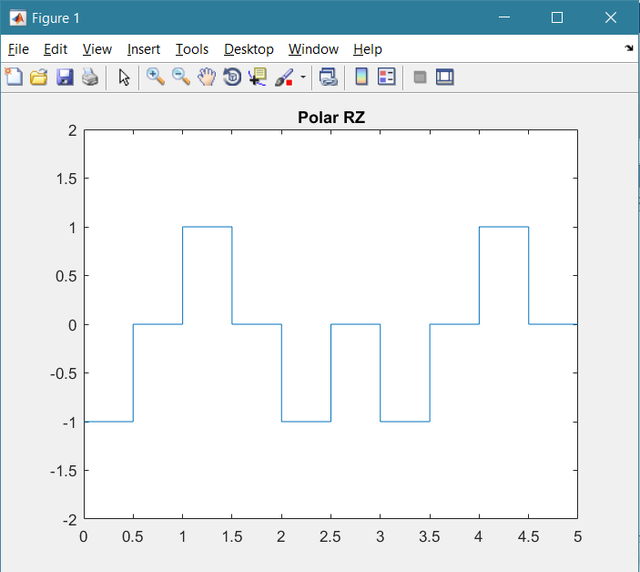
Task: Select the Zoom In magnifier tool
Action: point(155,77)
